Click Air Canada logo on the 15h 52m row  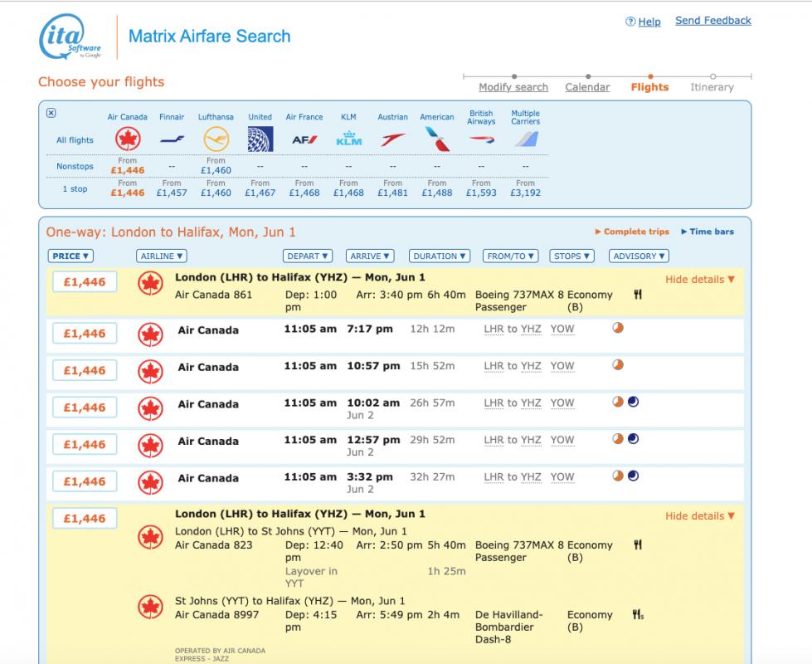pos(150,371)
